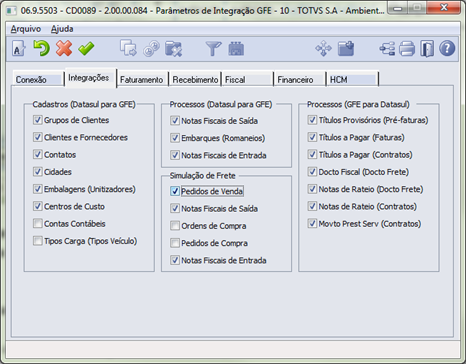The image size is (466, 364).
Task: Toggle Notas de Rateio (Docto Frete)
Action: [x=312, y=189]
